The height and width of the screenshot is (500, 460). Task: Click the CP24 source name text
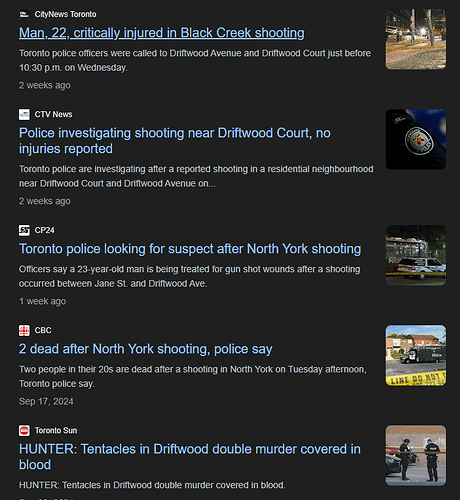(45, 230)
